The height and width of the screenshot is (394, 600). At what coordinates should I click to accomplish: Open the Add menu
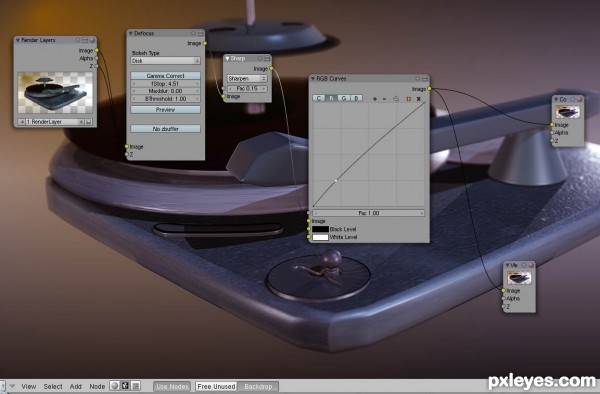76,386
